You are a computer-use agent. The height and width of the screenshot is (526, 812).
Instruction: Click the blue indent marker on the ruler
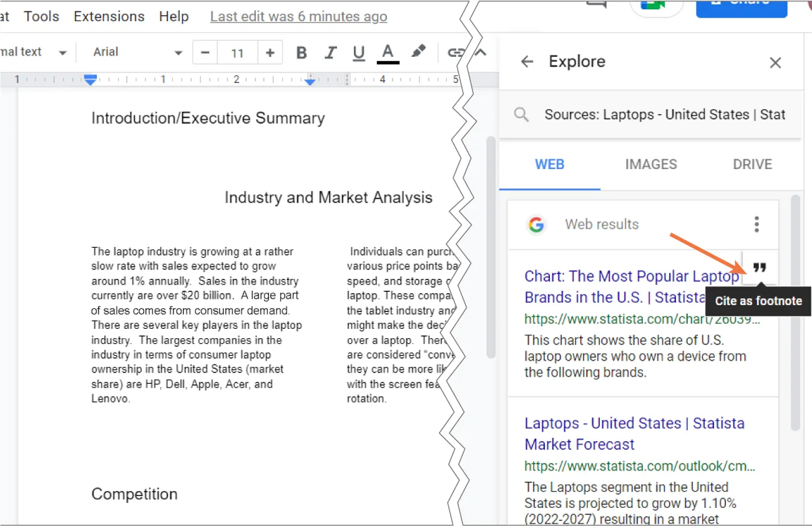pos(90,79)
